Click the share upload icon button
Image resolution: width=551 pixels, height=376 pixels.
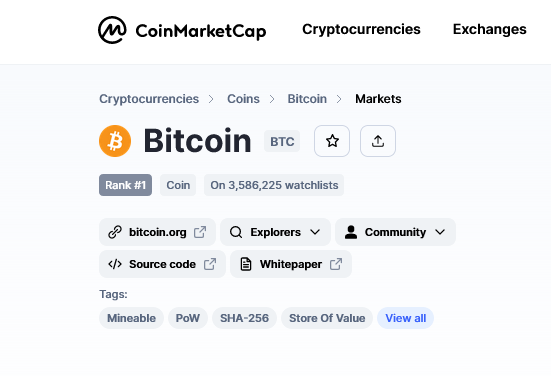pyautogui.click(x=378, y=141)
